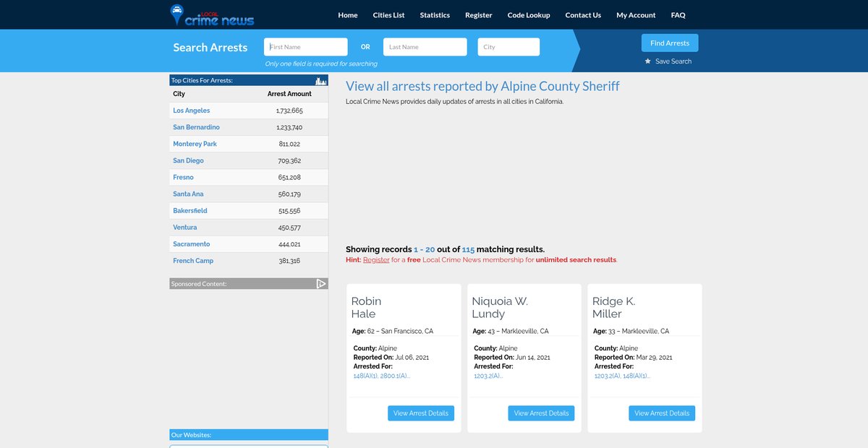Image resolution: width=868 pixels, height=448 pixels.
Task: Open the Register menu item
Action: coord(479,15)
